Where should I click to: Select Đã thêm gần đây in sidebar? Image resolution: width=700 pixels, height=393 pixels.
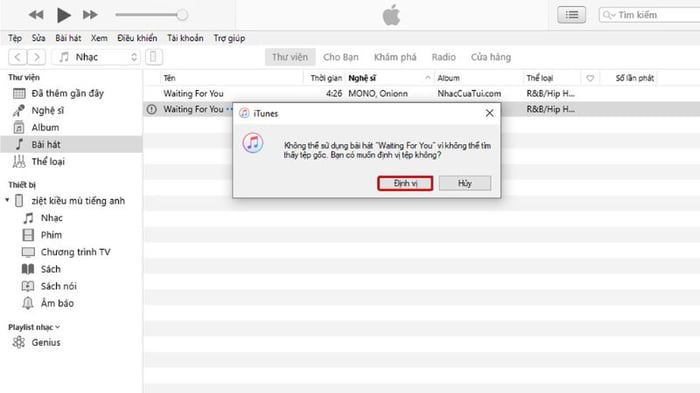71,93
